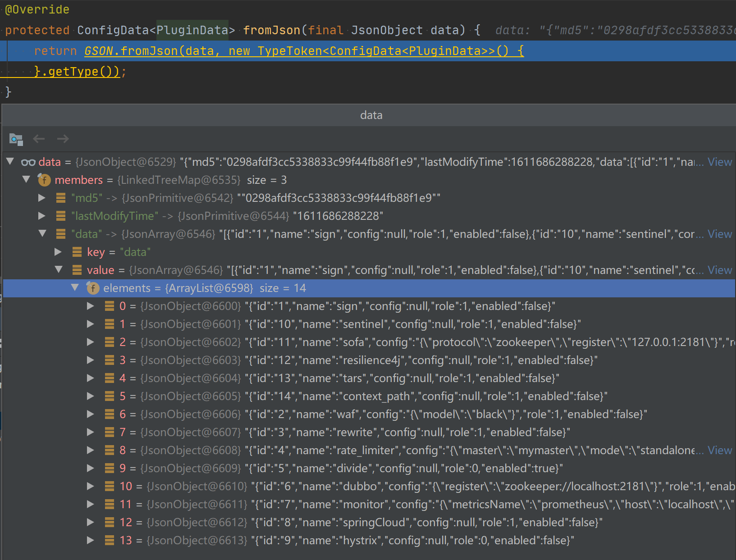Expand element 3 resilience4j JsonObject
736x560 pixels.
91,360
